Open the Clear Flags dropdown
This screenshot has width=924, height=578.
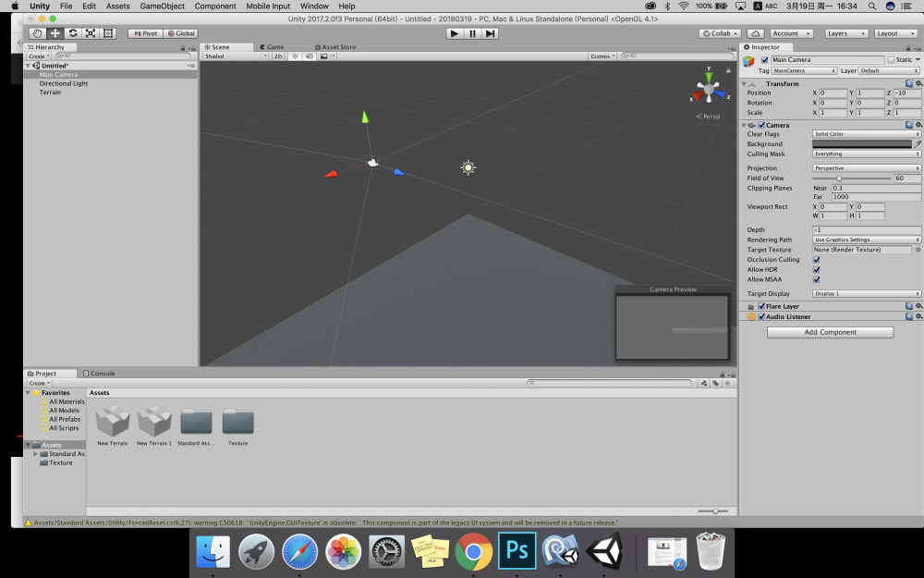(x=866, y=134)
